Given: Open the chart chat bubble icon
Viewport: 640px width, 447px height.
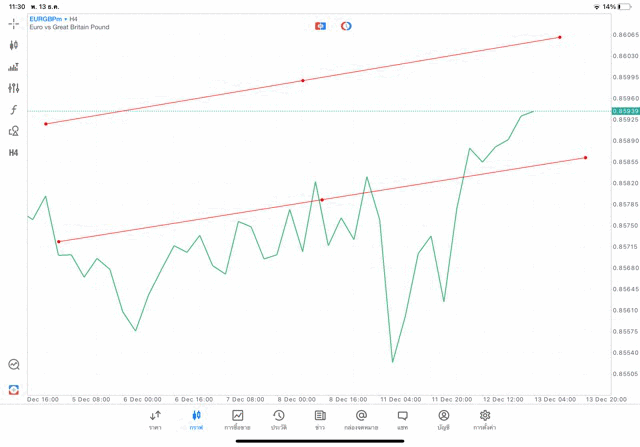Looking at the screenshot, I should tap(14, 365).
